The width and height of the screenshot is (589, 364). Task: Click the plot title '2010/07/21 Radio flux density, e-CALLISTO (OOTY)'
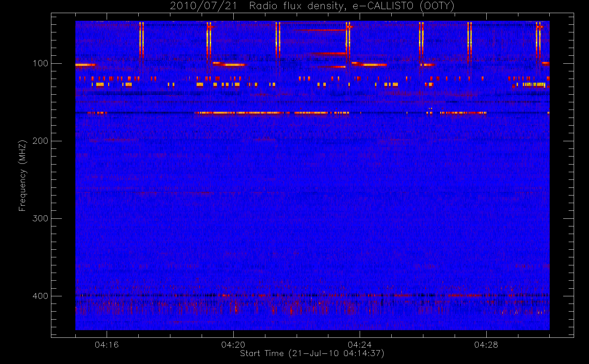tap(312, 6)
